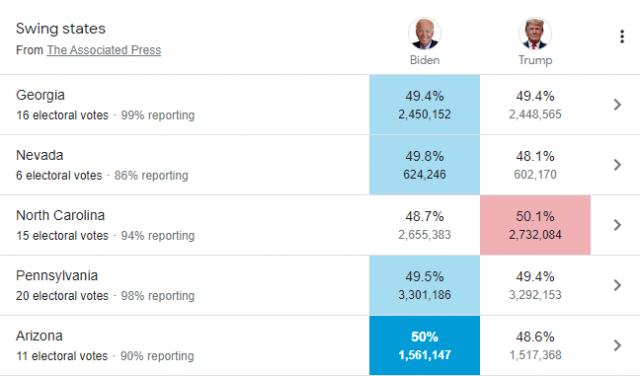Image resolution: width=640 pixels, height=376 pixels.
Task: Expand Nevada results chevron arrow
Action: pyautogui.click(x=618, y=165)
